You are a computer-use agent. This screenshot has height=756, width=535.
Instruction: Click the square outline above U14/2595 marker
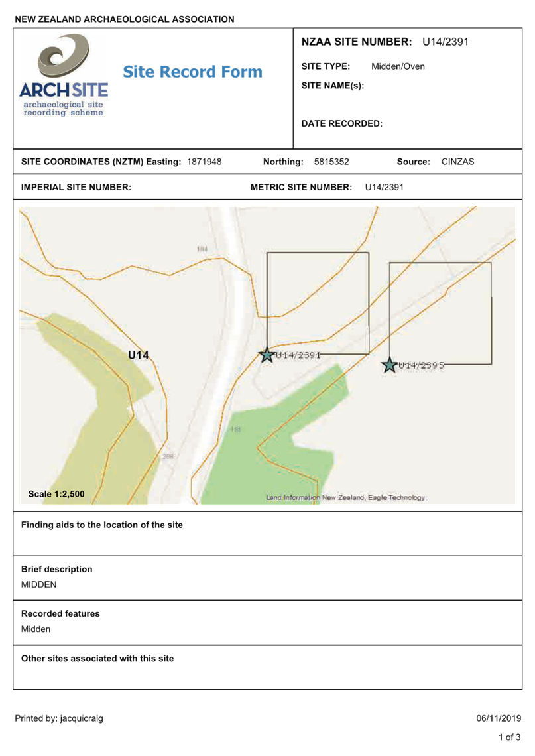click(x=440, y=313)
